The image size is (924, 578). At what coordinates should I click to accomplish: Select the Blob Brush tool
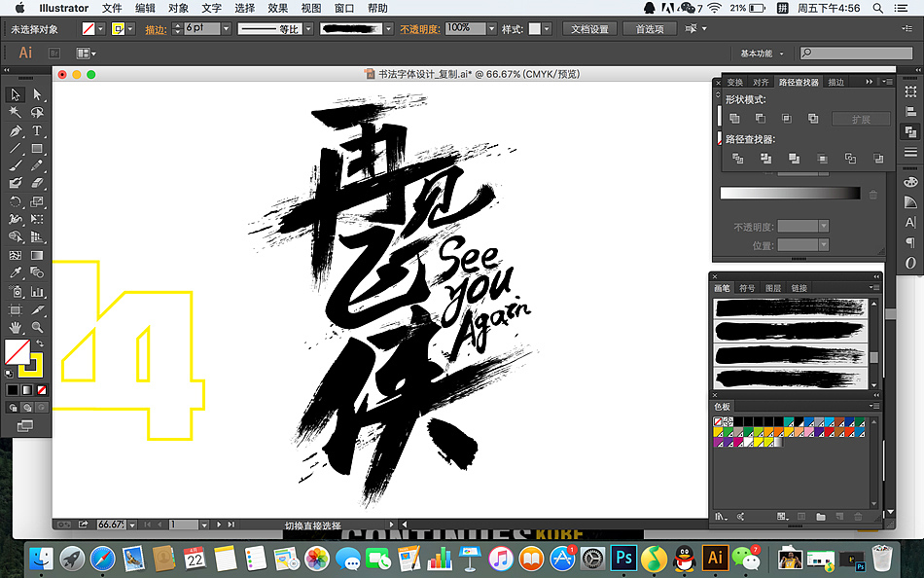(16, 184)
